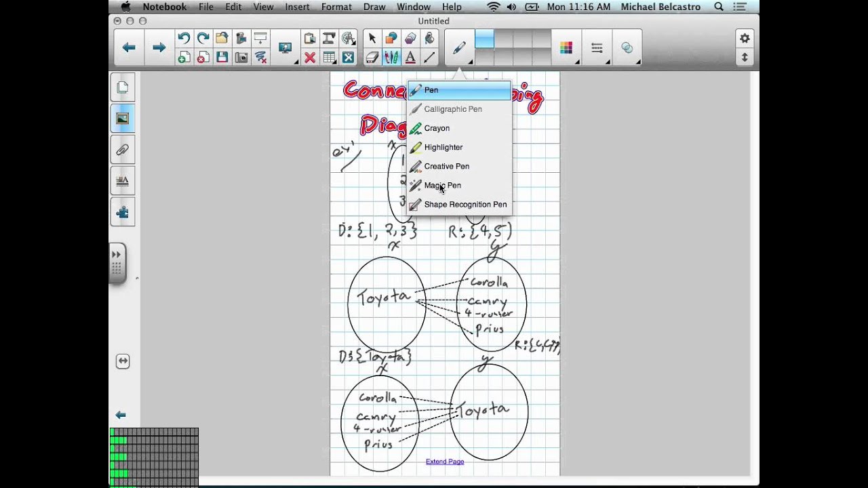This screenshot has width=868, height=488.
Task: Open the screen capture camera tool
Action: pos(241,58)
